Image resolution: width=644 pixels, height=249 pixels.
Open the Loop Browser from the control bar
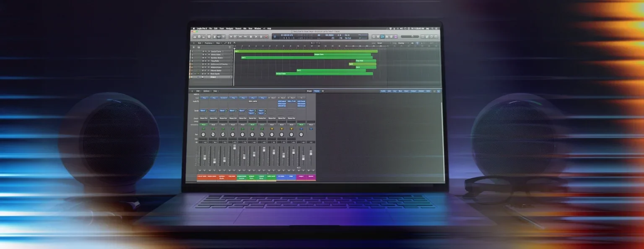tap(431, 36)
